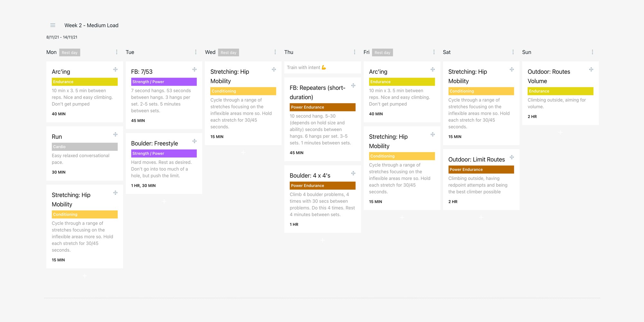This screenshot has width=644, height=322.
Task: Open the Thursday column three-dot menu
Action: 355,52
